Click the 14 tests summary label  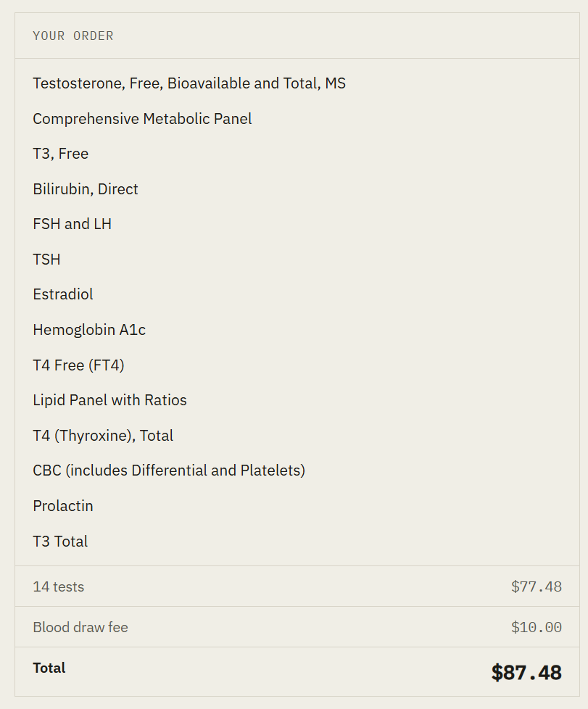pos(58,587)
